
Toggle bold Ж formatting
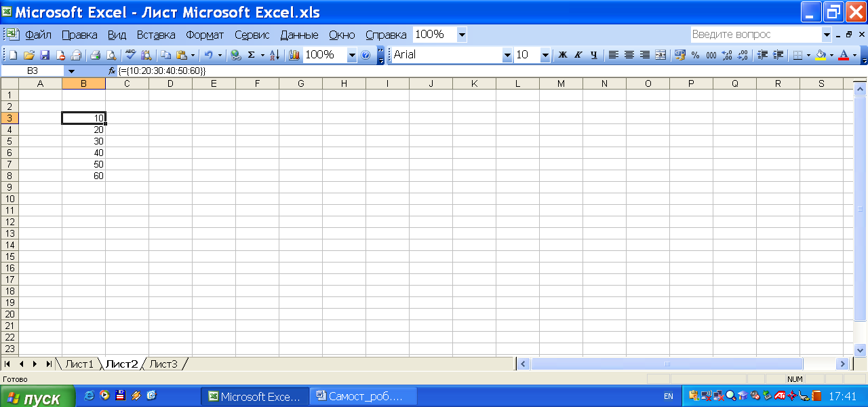tap(563, 55)
